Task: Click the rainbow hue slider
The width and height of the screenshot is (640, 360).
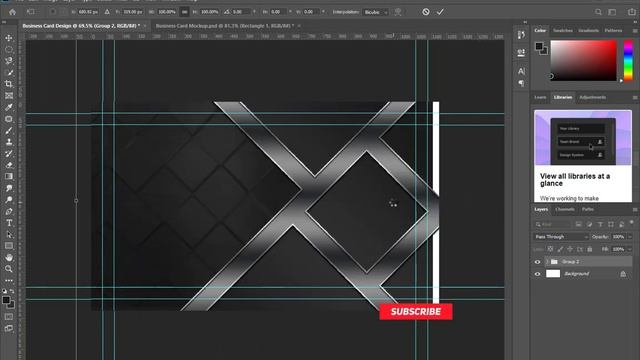Action: tap(628, 60)
